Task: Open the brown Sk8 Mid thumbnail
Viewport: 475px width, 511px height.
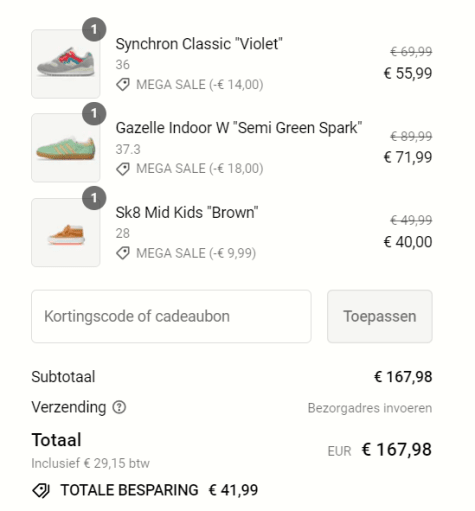Action: pyautogui.click(x=66, y=233)
